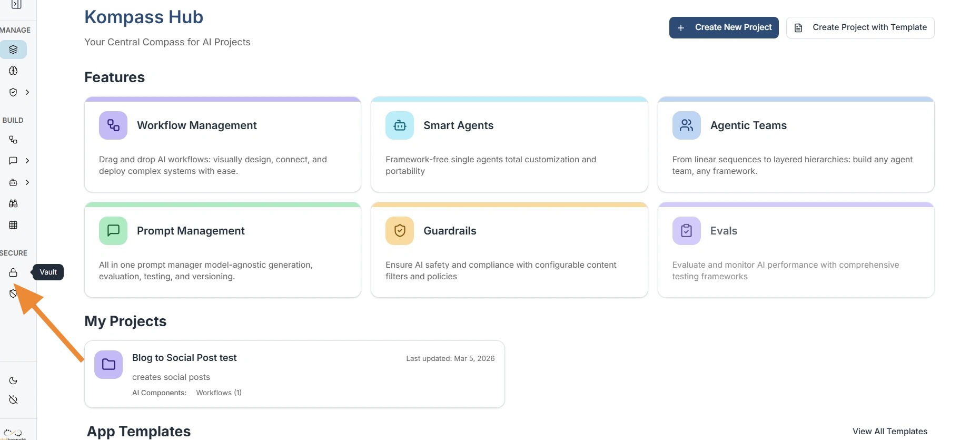Screen dimensions: 980x440
Task: Open the Workflow Management feature card
Action: click(222, 144)
